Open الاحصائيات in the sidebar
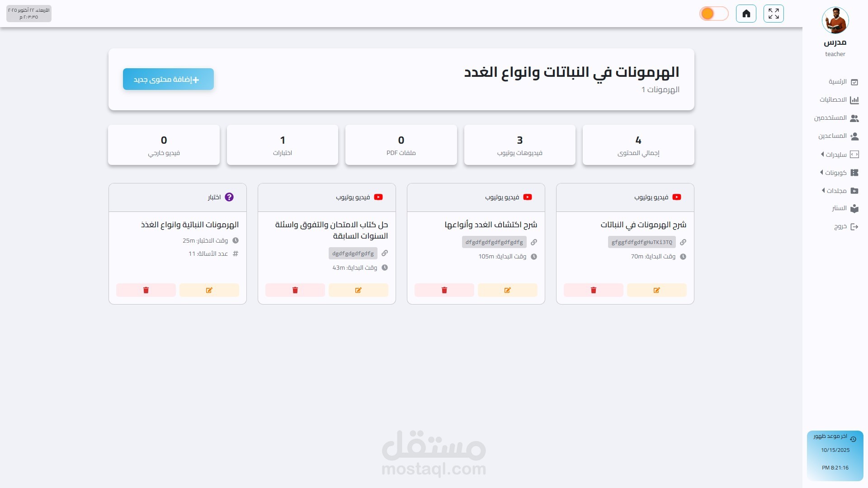868x488 pixels. point(833,100)
